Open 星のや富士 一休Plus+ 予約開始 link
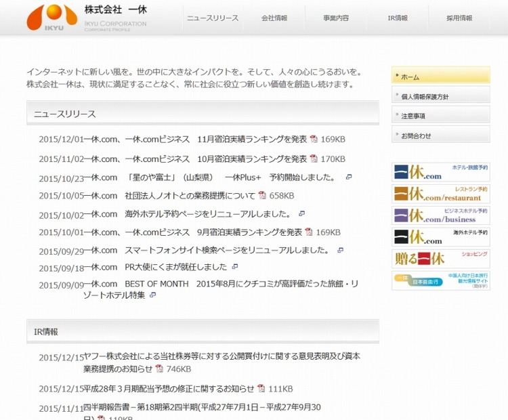This screenshot has width=508, height=420. point(209,177)
